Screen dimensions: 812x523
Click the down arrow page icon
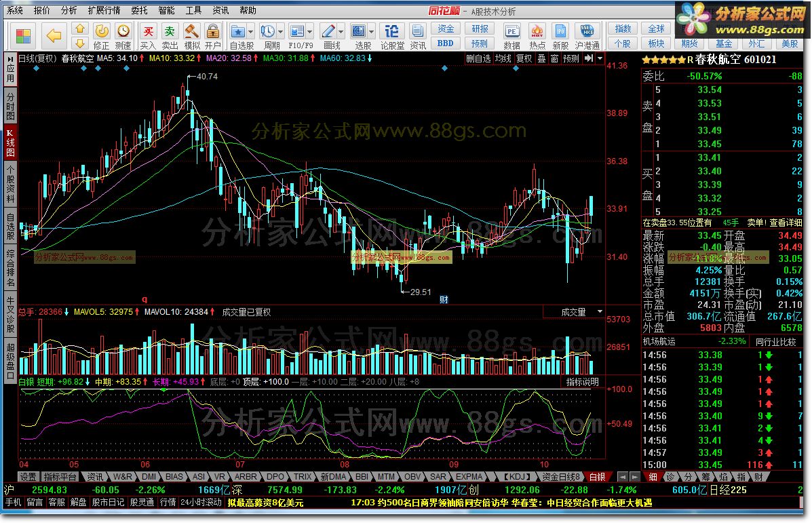80,43
